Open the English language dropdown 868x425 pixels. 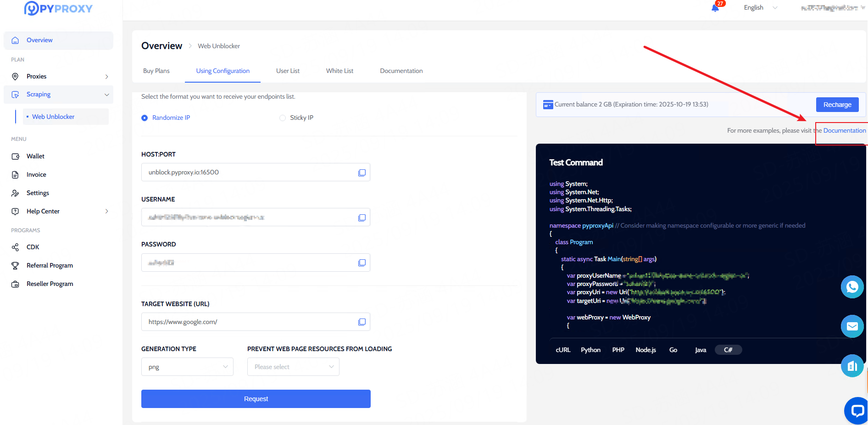pos(760,8)
